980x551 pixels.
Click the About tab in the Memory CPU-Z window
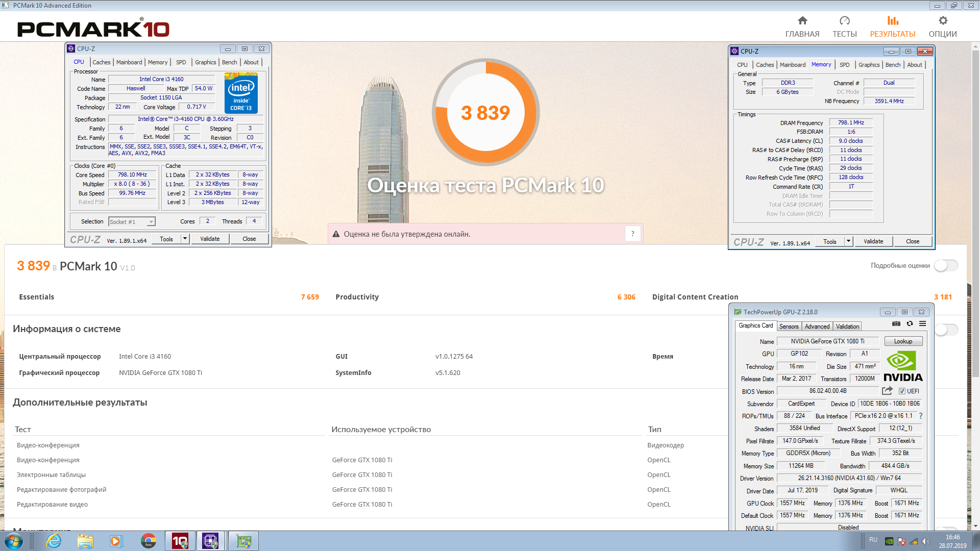[914, 65]
